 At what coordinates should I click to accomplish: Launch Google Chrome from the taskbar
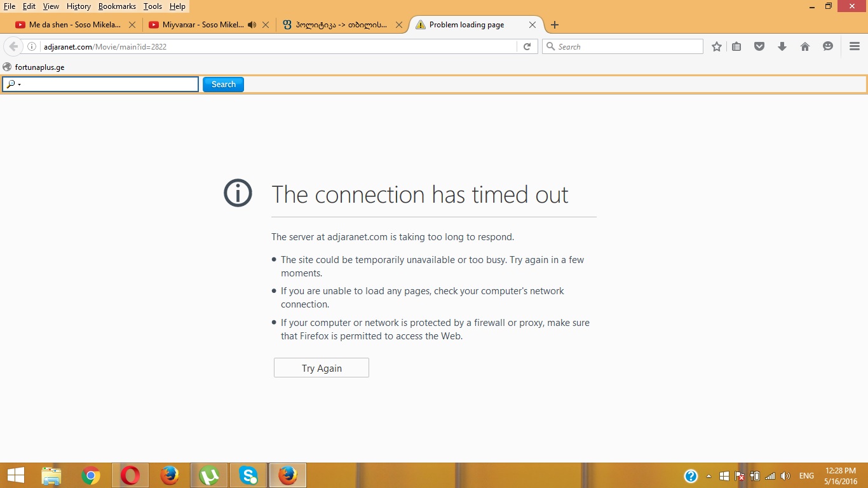[x=91, y=475]
